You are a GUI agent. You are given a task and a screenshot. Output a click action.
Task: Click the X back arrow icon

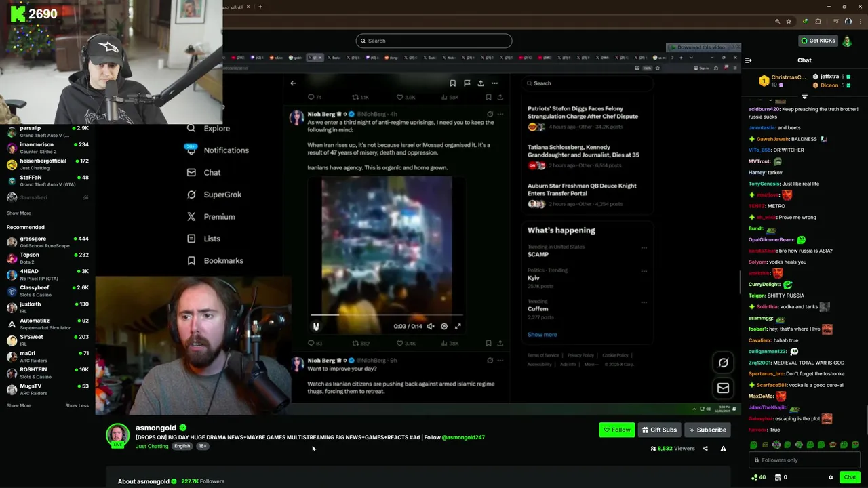(x=293, y=83)
